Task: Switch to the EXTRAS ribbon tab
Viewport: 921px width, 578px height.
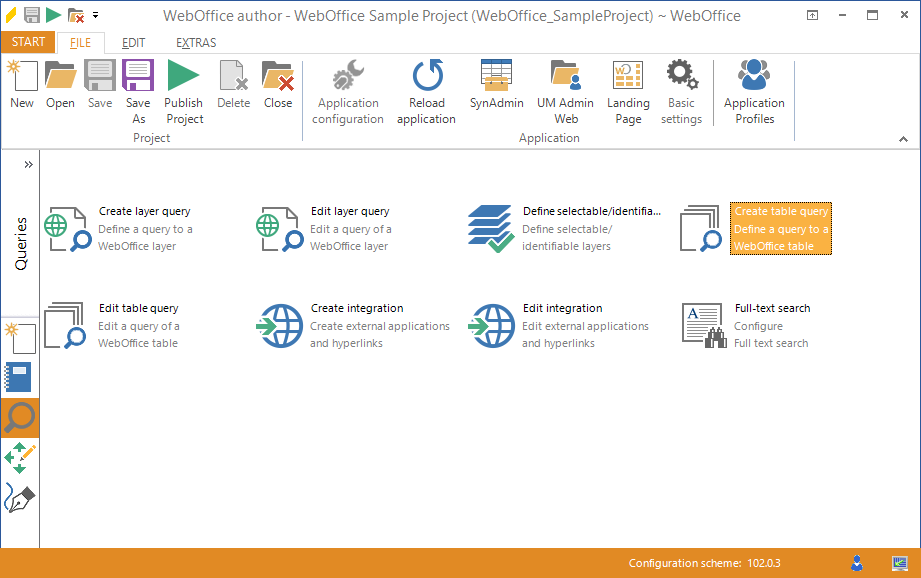Action: click(196, 43)
